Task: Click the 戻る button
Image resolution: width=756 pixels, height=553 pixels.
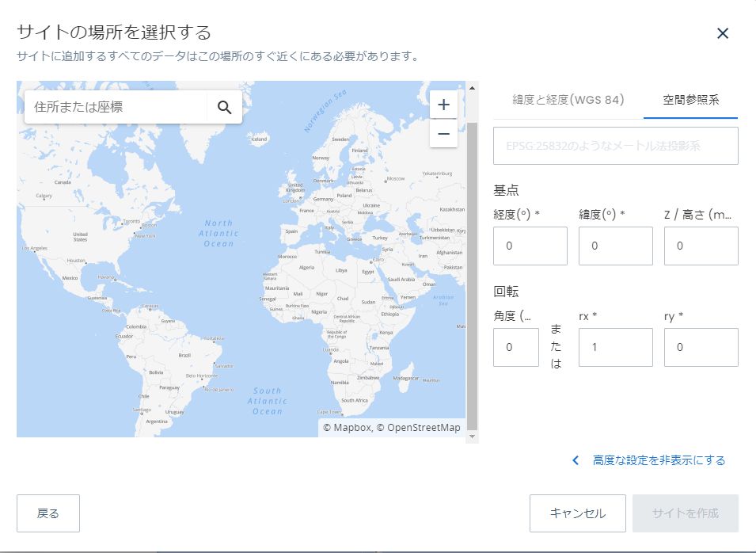Action: tap(48, 513)
